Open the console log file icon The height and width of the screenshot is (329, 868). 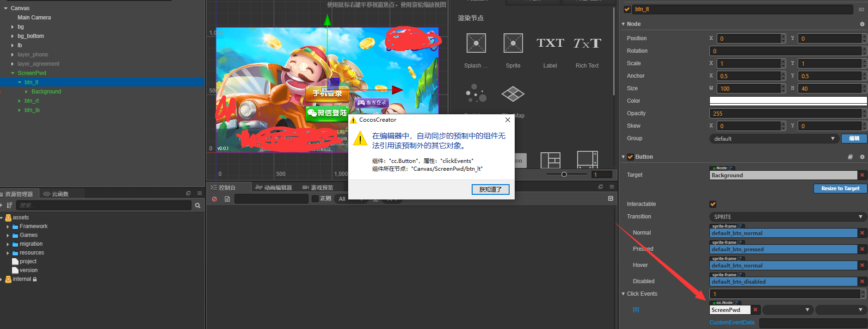(227, 199)
